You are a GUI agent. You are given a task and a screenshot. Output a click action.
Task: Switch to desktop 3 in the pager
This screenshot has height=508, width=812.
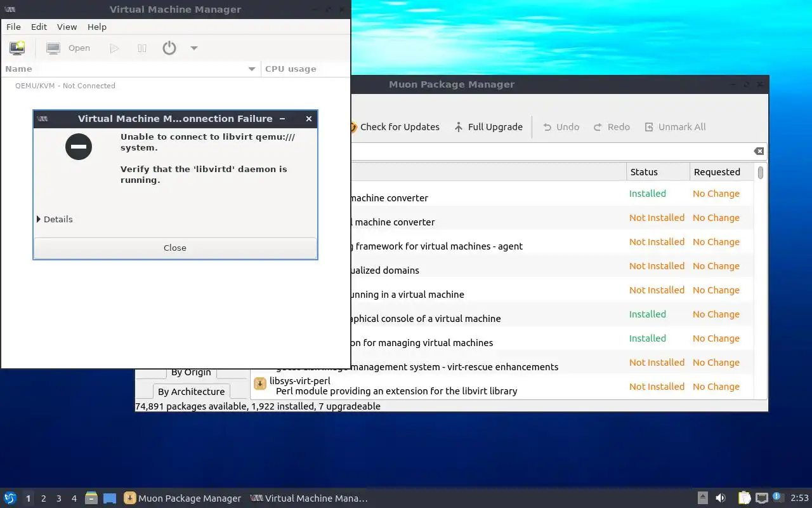(58, 498)
